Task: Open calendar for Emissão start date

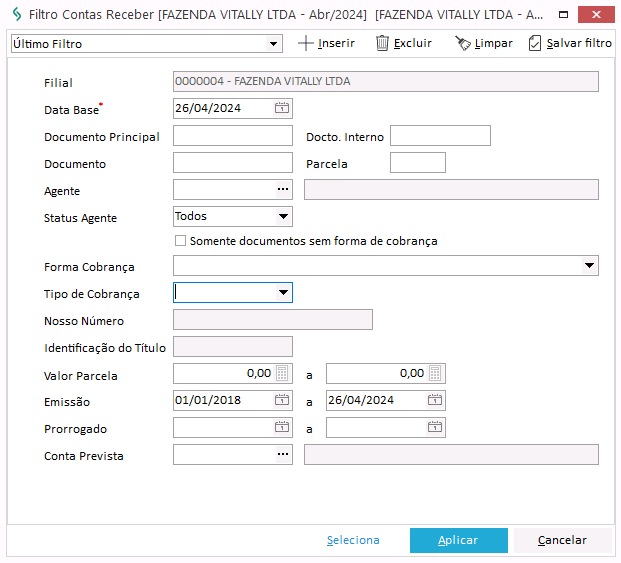Action: 282,400
